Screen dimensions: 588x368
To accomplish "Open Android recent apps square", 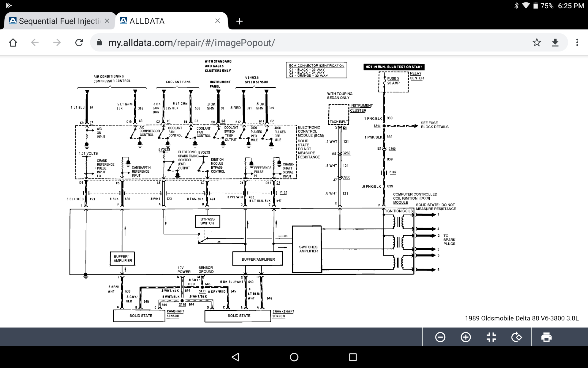I will point(353,357).
